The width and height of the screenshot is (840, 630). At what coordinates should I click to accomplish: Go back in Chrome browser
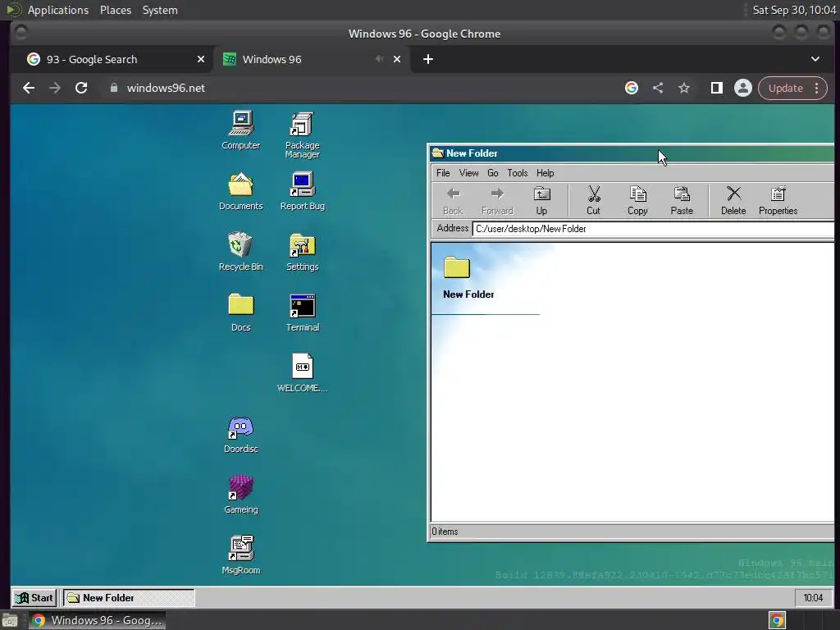click(x=29, y=88)
